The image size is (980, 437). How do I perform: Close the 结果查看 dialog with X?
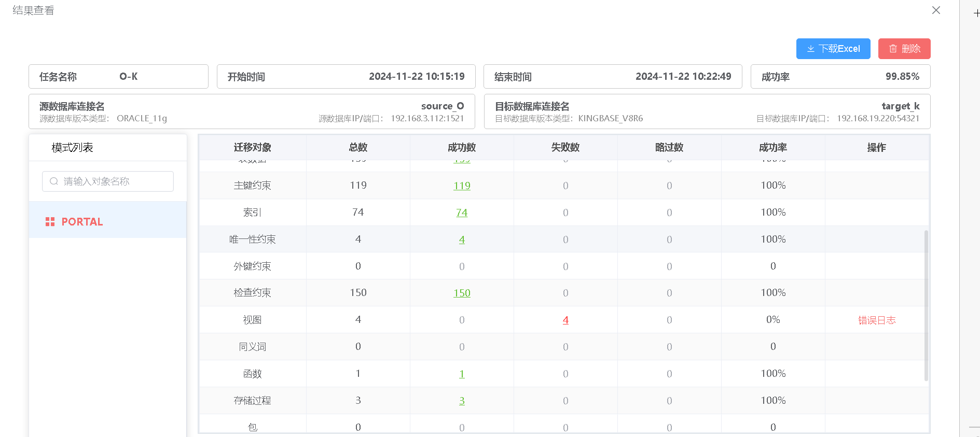936,10
